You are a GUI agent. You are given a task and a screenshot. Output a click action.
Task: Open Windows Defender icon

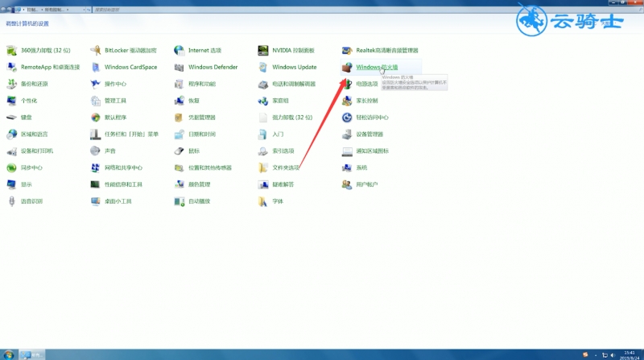point(179,67)
